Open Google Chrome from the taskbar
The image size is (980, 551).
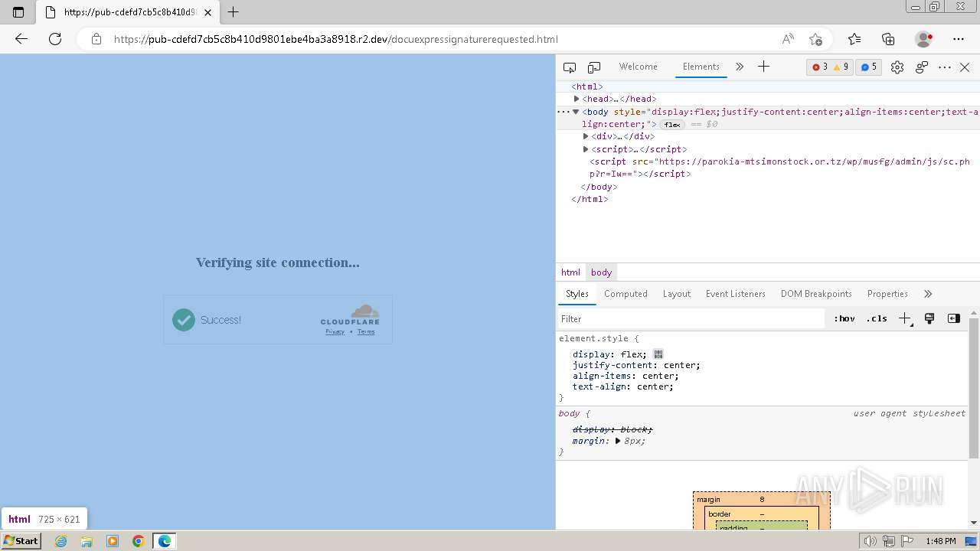tap(139, 541)
